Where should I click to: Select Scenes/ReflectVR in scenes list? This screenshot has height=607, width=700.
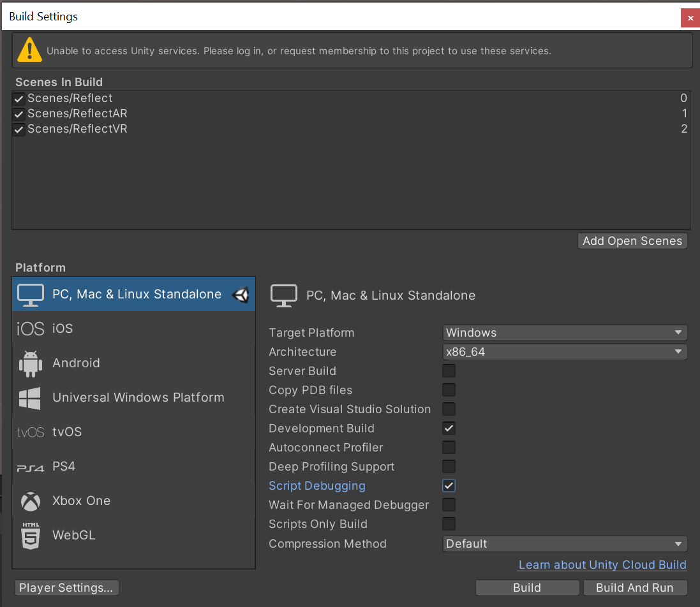click(77, 129)
